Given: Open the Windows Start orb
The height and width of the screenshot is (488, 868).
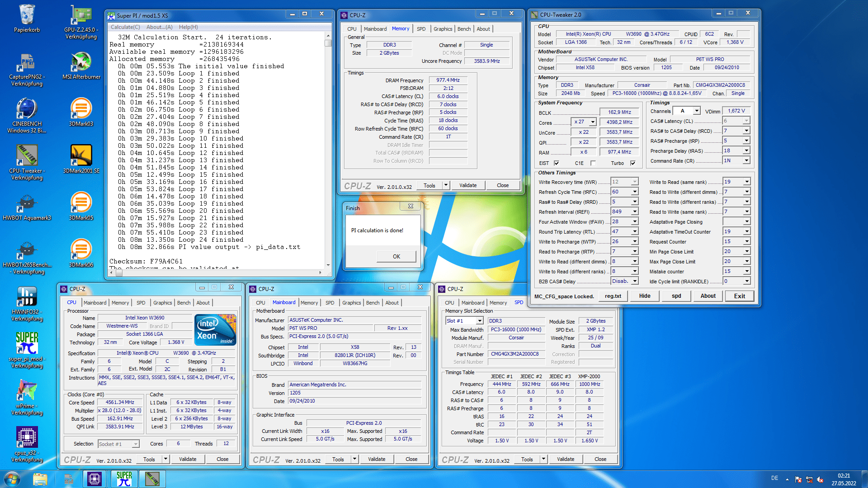Looking at the screenshot, I should click(12, 479).
